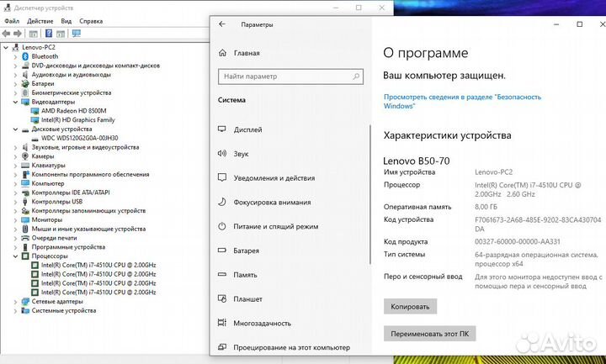This screenshot has height=364, width=606.
Task: Click product code 00327-60000-00000-AA331
Action: pos(517,241)
